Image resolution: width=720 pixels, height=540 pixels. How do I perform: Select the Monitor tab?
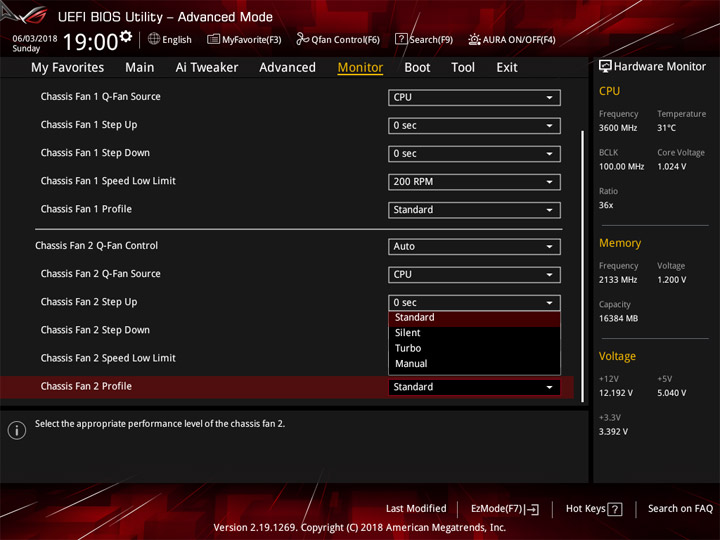[360, 68]
